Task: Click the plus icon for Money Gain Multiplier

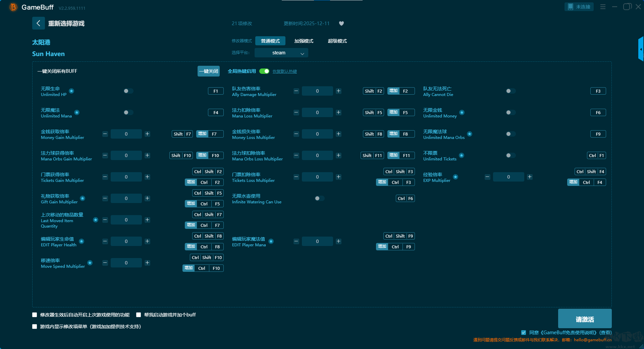Action: 147,134
